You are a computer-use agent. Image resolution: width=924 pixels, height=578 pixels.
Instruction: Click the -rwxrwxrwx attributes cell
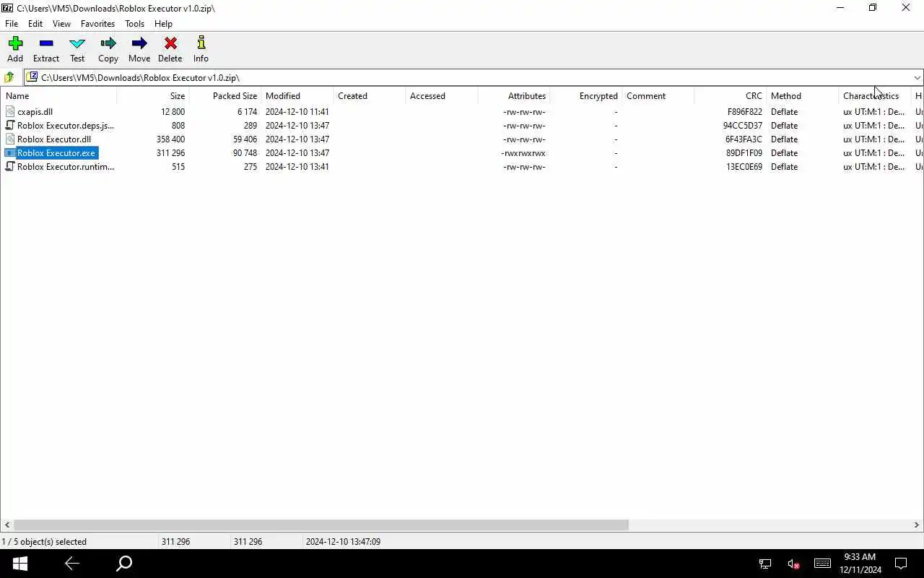[523, 152]
